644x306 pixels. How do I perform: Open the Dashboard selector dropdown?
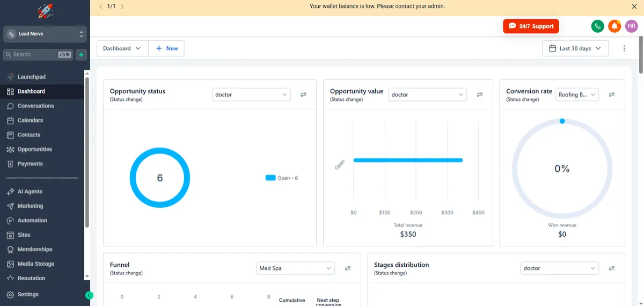pos(122,48)
